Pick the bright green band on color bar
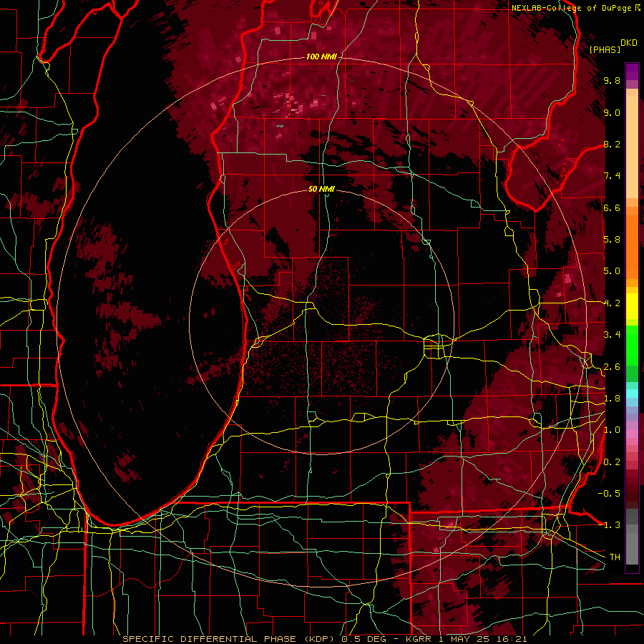 point(632,346)
